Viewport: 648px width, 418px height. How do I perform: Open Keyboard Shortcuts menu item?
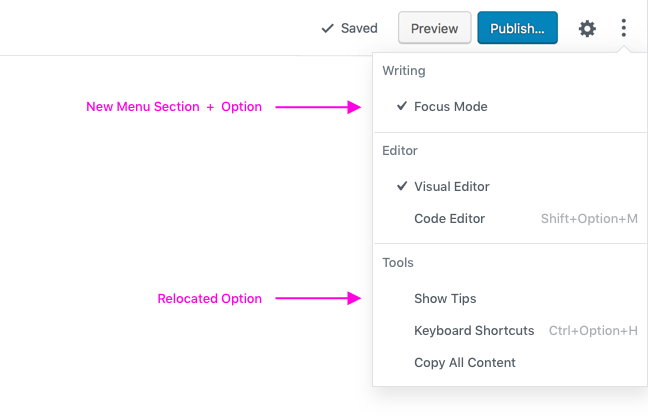click(x=510, y=330)
